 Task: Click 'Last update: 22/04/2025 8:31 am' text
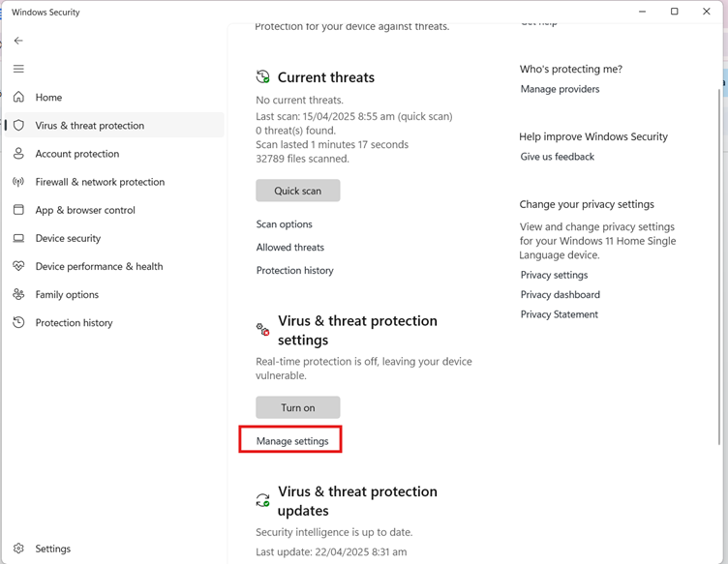[331, 552]
